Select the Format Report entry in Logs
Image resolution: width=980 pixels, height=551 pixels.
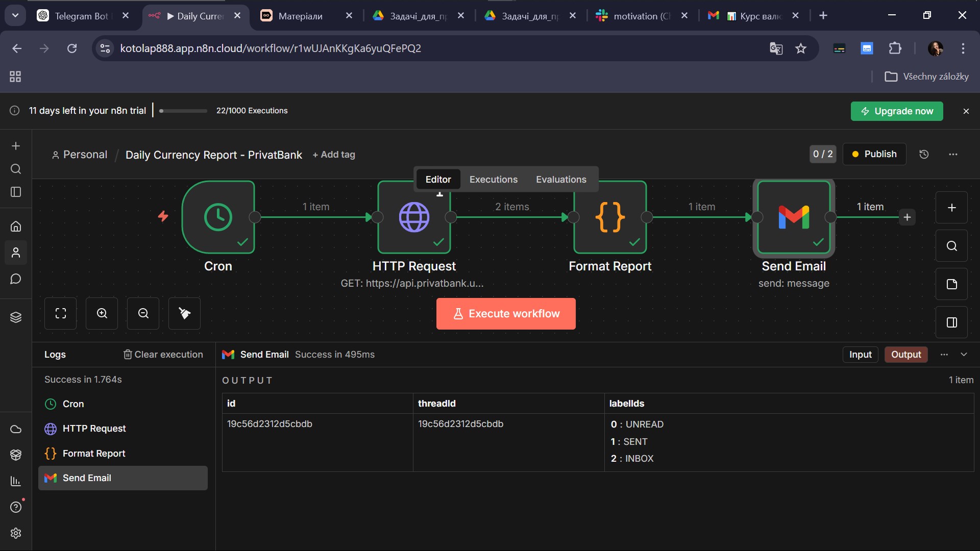[x=123, y=454]
